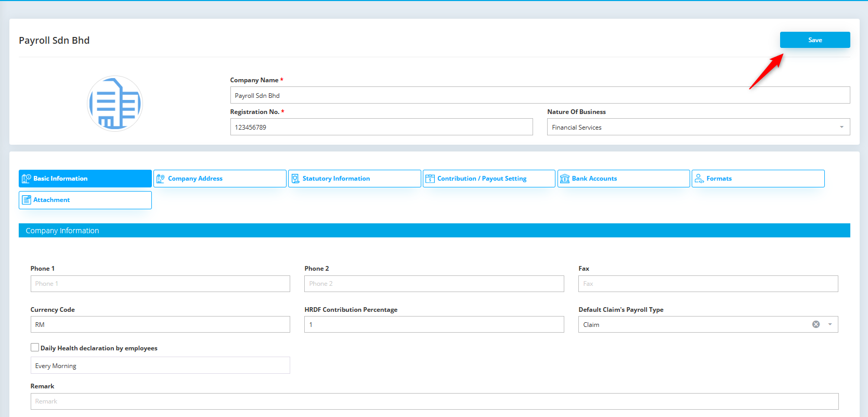868x417 pixels.
Task: Click the Payroll Sdn Bhd page title
Action: click(x=54, y=40)
